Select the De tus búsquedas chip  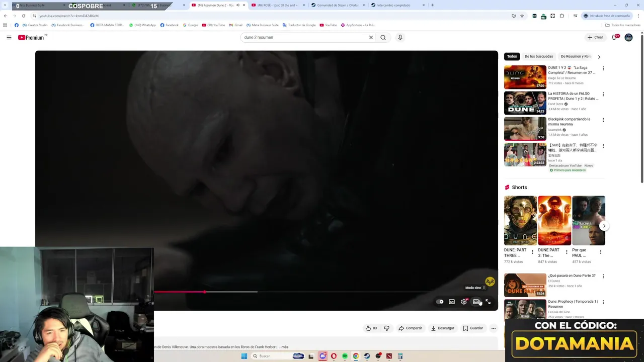pyautogui.click(x=538, y=57)
